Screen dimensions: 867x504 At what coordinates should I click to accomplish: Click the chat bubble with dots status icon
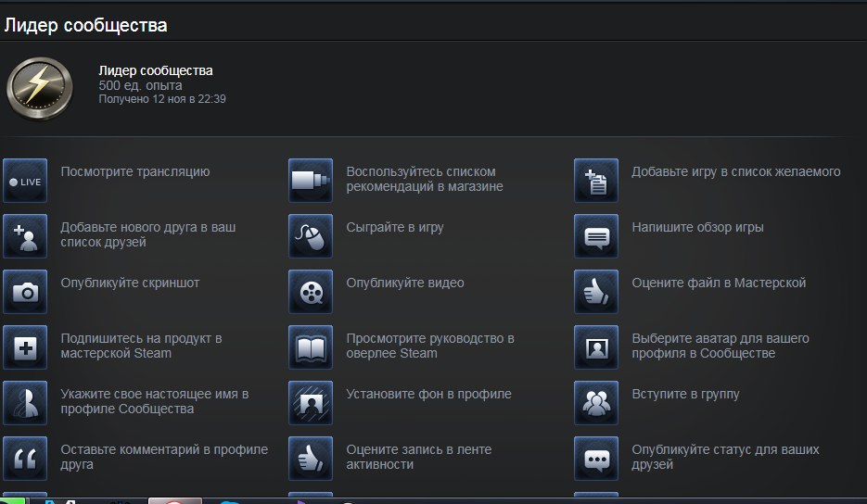point(596,459)
